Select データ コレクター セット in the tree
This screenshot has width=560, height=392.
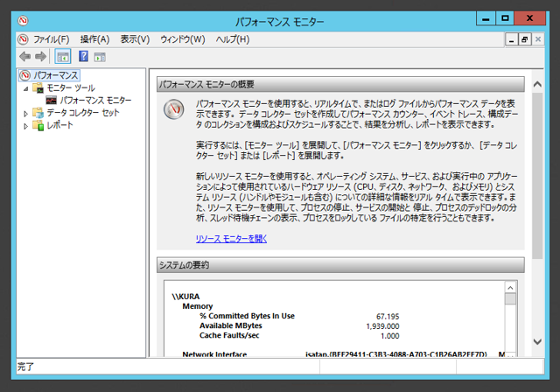82,113
